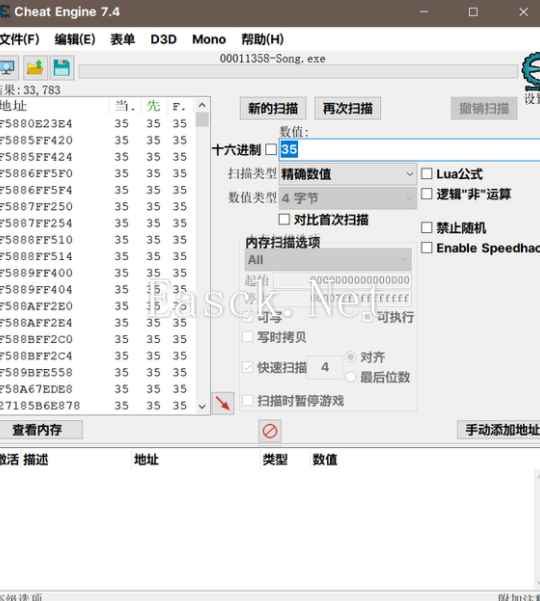Open the process selector computer icon
The height and width of the screenshot is (601, 540).
8,68
